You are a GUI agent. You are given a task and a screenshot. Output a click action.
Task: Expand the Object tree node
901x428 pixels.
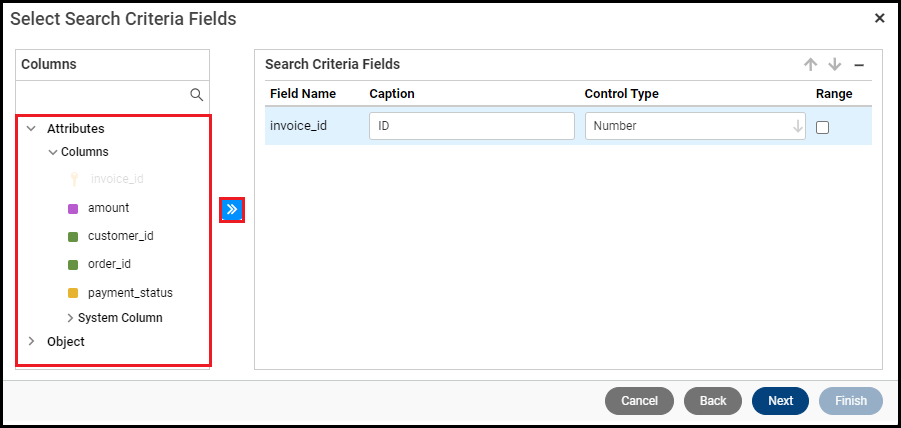[31, 341]
